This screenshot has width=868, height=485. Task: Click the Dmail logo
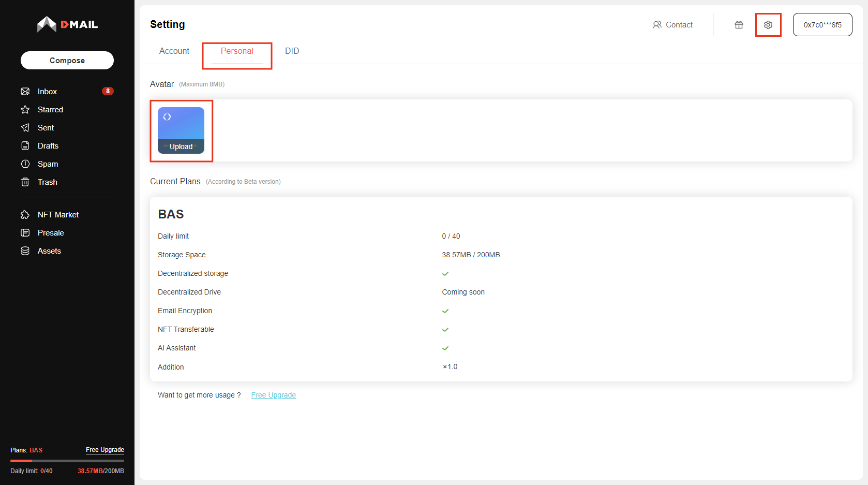tap(67, 24)
